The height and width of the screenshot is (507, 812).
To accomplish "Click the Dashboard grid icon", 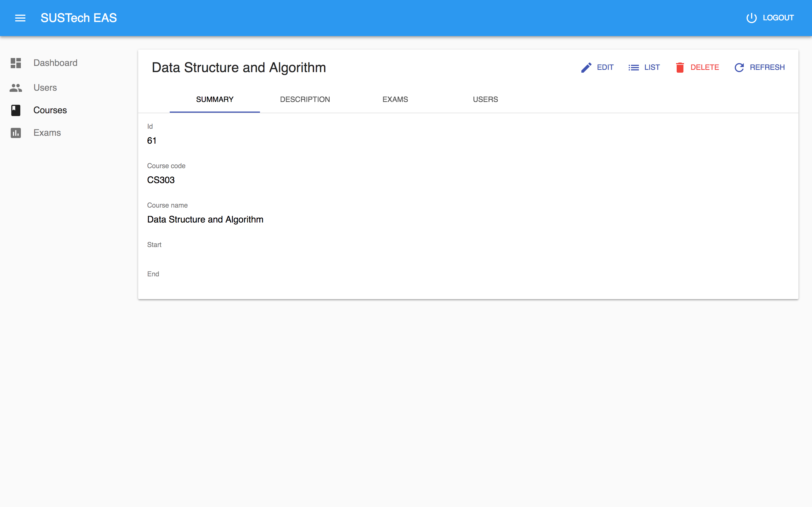I will (x=16, y=63).
